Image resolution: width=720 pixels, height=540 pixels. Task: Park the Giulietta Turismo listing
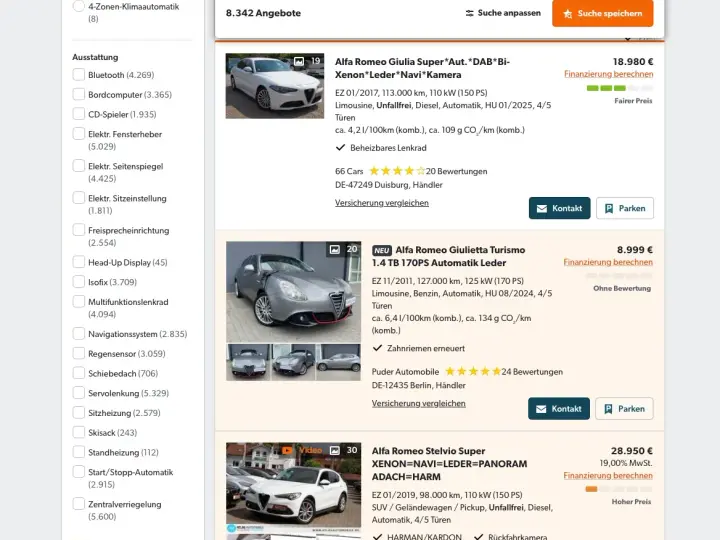pyautogui.click(x=624, y=409)
